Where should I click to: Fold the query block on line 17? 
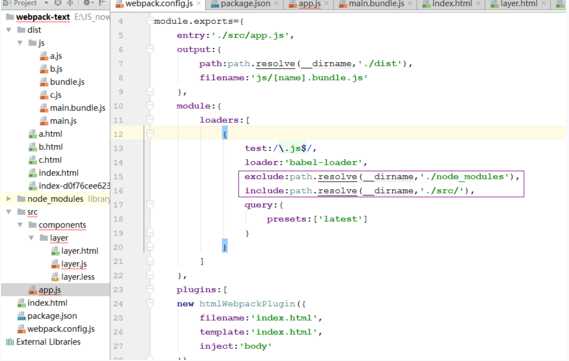[x=150, y=205]
